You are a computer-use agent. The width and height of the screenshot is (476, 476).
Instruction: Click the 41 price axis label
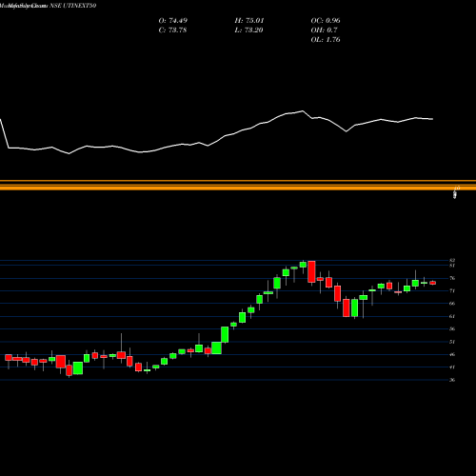(452, 367)
